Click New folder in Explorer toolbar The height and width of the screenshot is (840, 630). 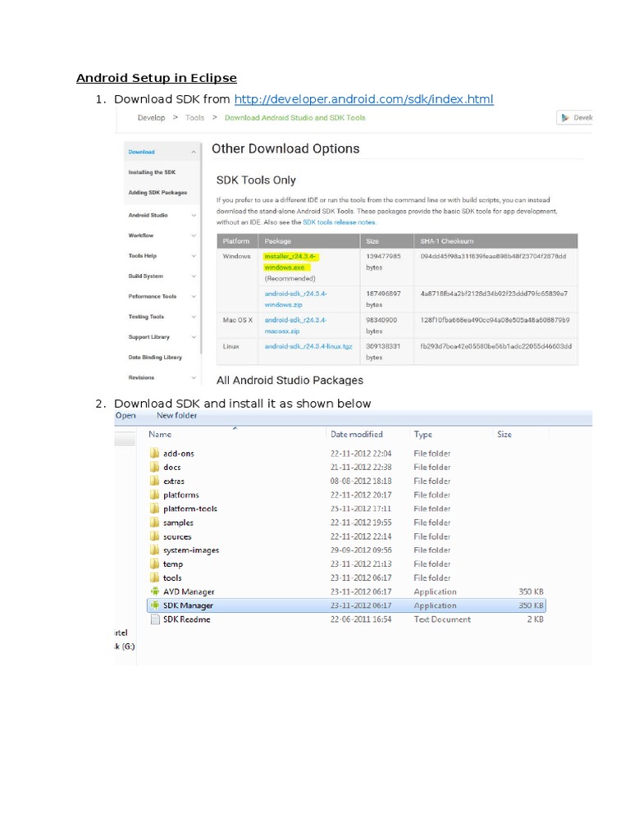click(x=177, y=416)
